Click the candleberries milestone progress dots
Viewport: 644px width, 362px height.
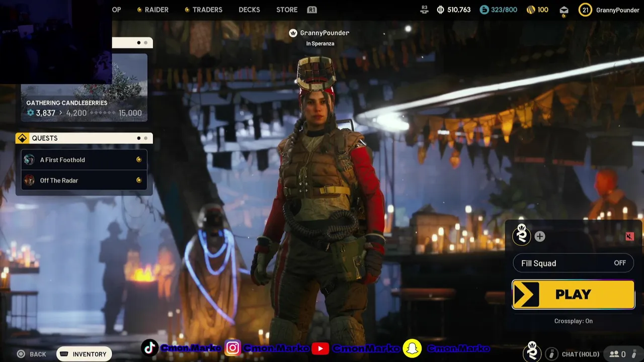tap(103, 113)
